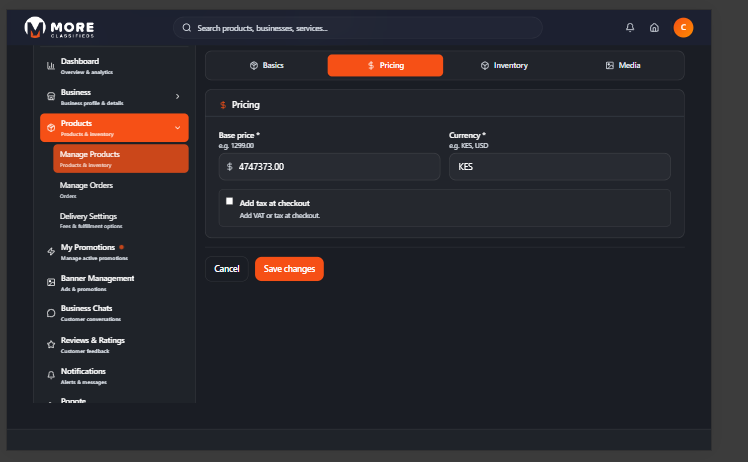Viewport: 748px width, 462px height.
Task: Click the Base price input field
Action: tap(335, 167)
